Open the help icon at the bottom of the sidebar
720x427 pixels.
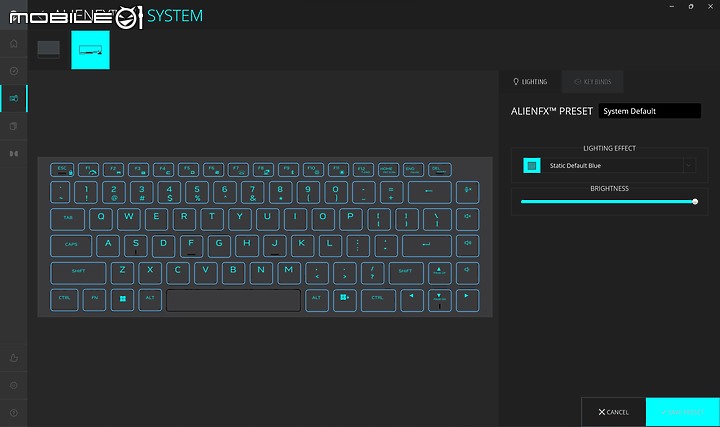pyautogui.click(x=14, y=413)
